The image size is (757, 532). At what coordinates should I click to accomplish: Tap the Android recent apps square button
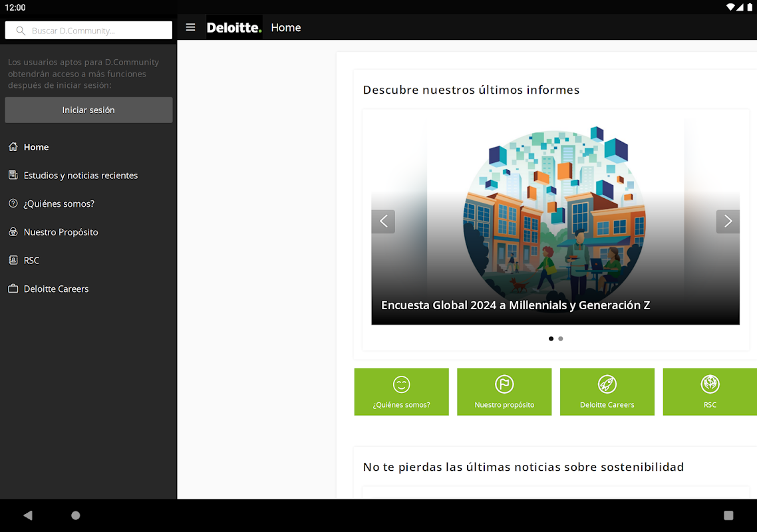tap(728, 515)
